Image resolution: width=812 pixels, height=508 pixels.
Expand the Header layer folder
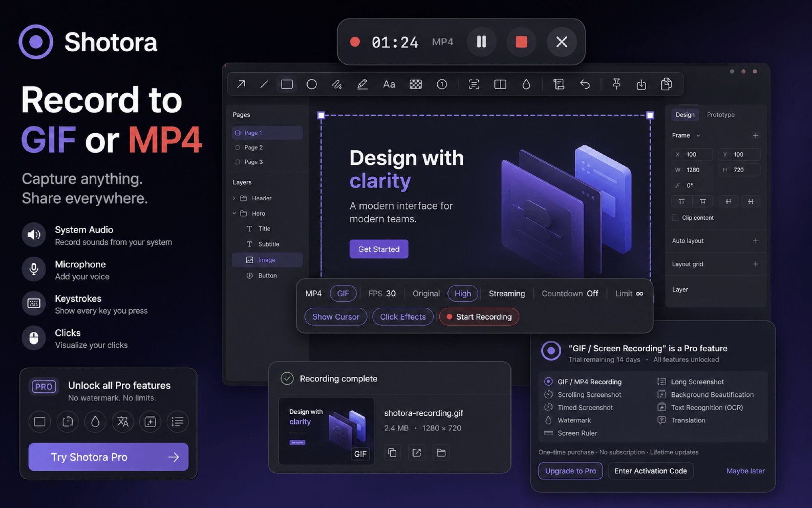(x=234, y=198)
